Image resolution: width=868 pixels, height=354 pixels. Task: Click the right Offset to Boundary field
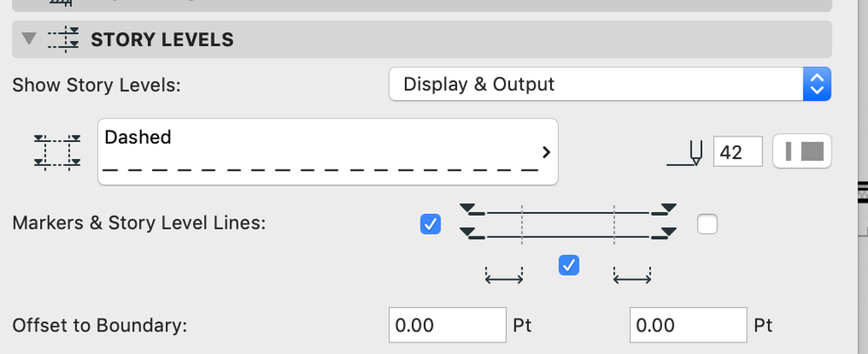coord(688,326)
